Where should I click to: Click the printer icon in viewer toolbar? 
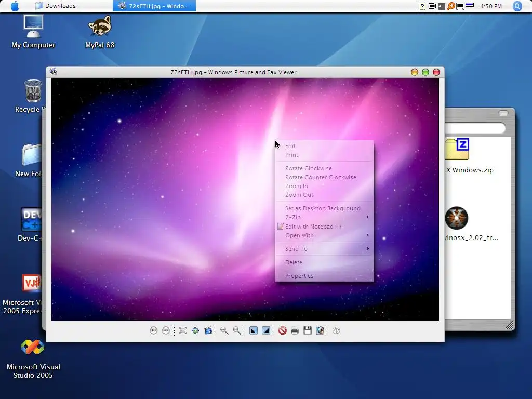tap(295, 330)
